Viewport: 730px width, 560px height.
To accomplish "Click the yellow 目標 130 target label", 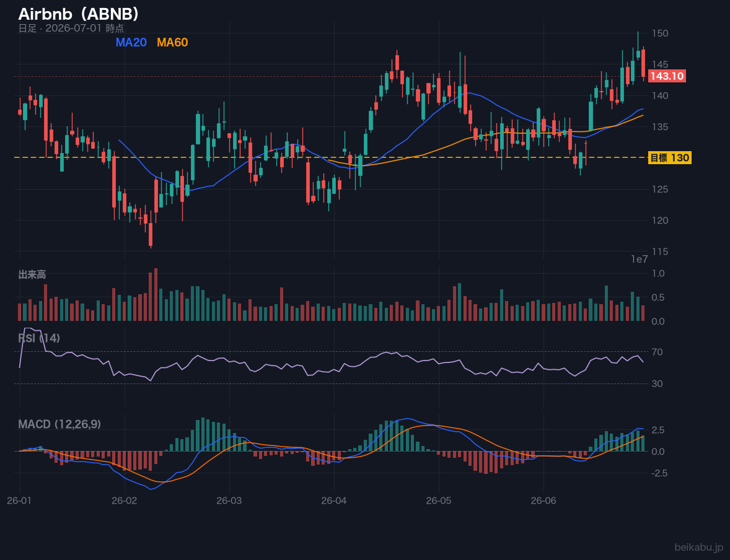I will 669,158.
